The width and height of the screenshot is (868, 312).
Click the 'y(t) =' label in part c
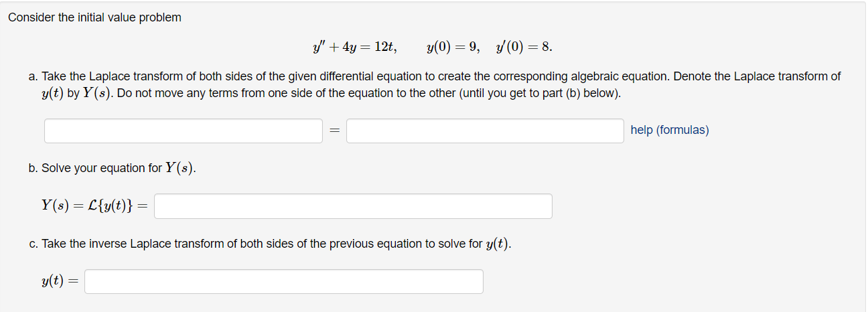(60, 282)
